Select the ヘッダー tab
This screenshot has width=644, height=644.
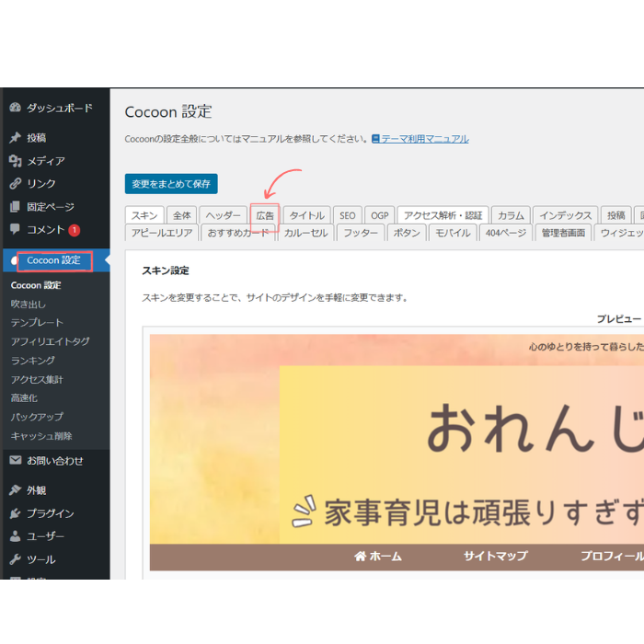[x=224, y=215]
